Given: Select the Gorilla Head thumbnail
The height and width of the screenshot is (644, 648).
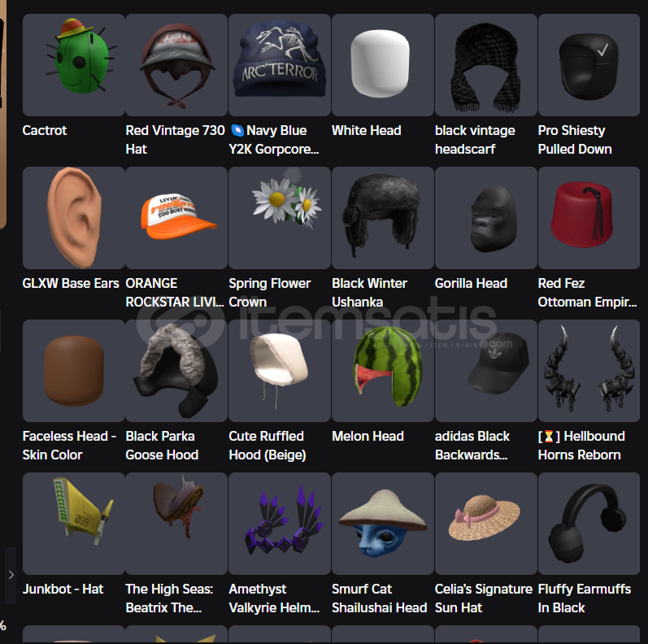Looking at the screenshot, I should (486, 218).
